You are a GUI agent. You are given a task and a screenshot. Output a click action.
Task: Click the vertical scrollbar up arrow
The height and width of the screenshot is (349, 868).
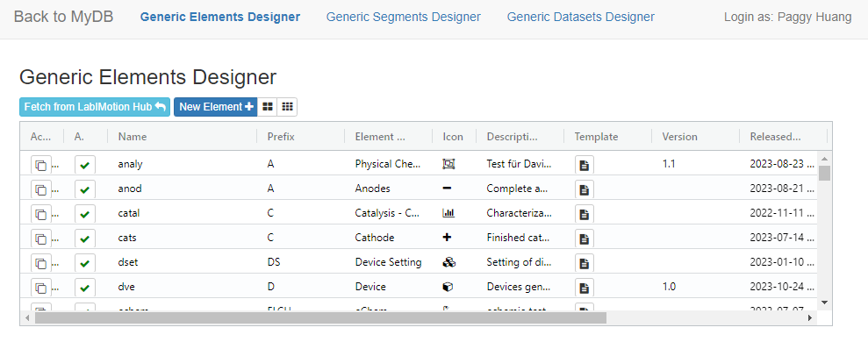pos(824,159)
